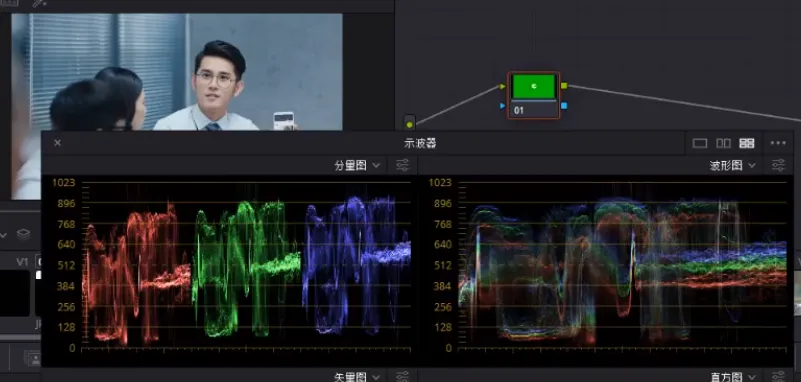Switch scopes to quad view layout
The height and width of the screenshot is (382, 801).
click(746, 144)
